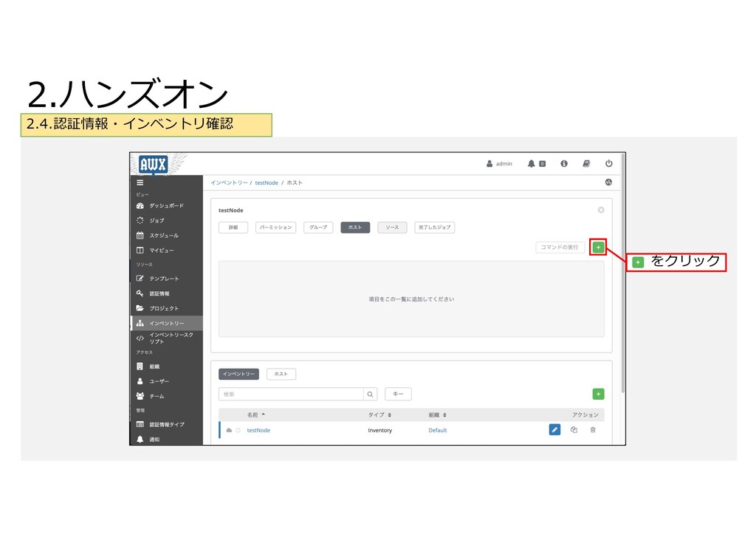Toggle the hamburger sidebar menu
This screenshot has width=756, height=535.
[x=140, y=183]
